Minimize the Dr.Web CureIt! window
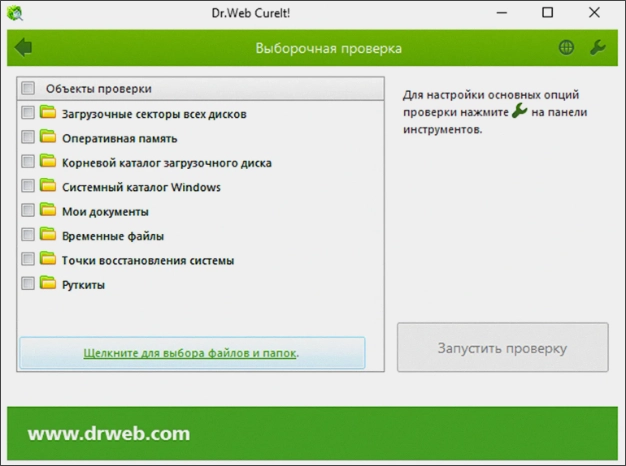Viewport: 626px width, 466px height. (x=501, y=13)
